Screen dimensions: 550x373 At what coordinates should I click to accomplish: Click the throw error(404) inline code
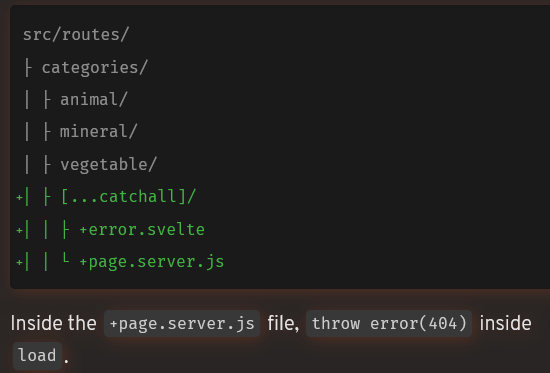389,324
